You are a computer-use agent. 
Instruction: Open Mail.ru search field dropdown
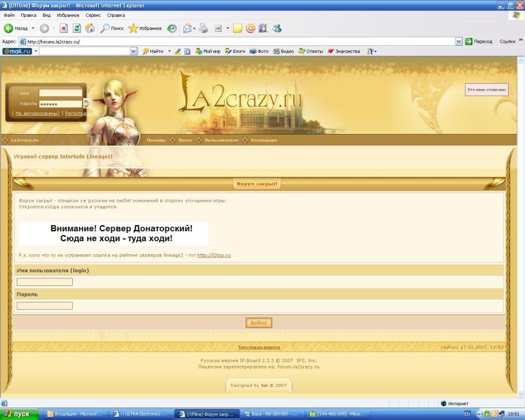tap(133, 51)
